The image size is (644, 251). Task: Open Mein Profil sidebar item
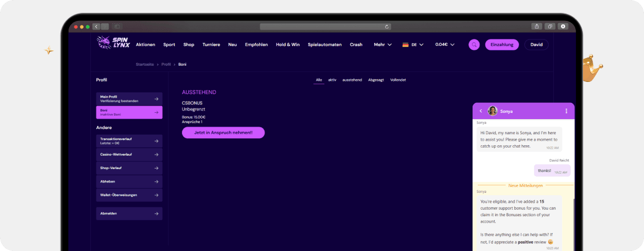(129, 99)
